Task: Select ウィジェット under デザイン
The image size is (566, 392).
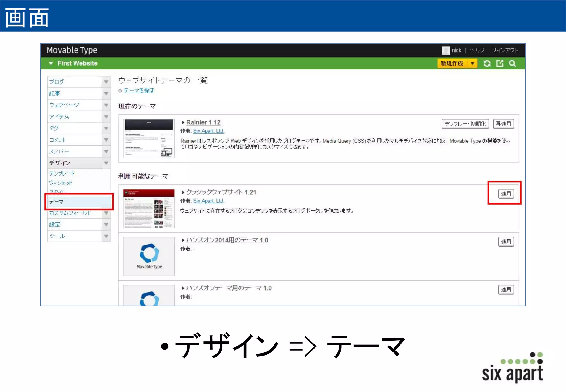Action: [60, 183]
